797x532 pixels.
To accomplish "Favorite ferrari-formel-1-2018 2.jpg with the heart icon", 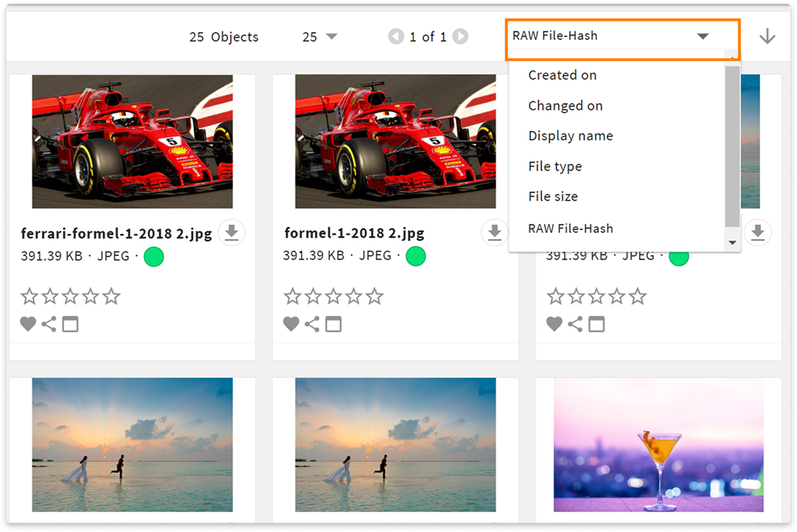I will (x=28, y=324).
